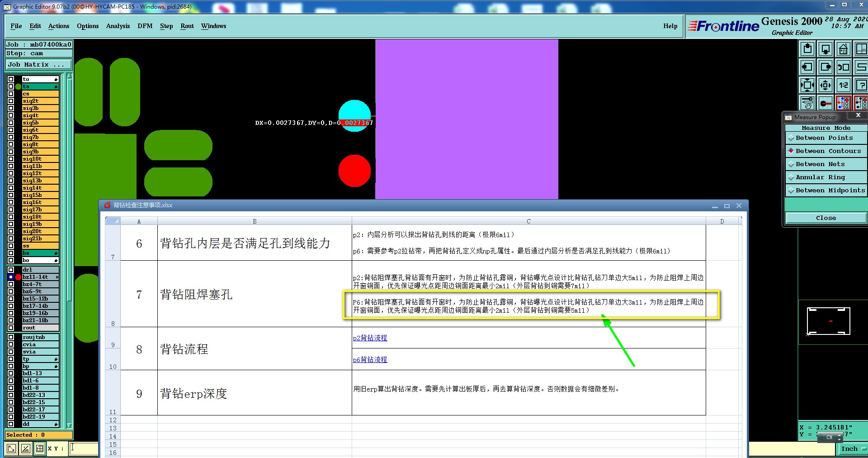Screen dimensions: 868x458
Task: Click Close in the Measure Popup
Action: (826, 218)
